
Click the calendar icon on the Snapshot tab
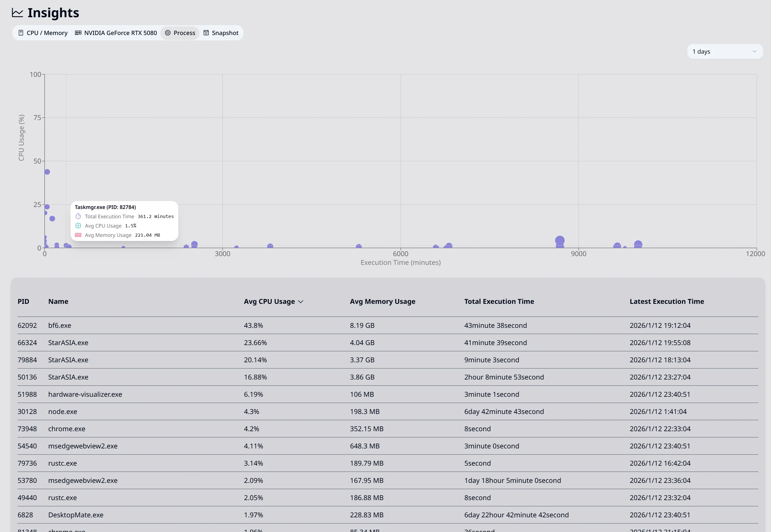click(x=206, y=33)
